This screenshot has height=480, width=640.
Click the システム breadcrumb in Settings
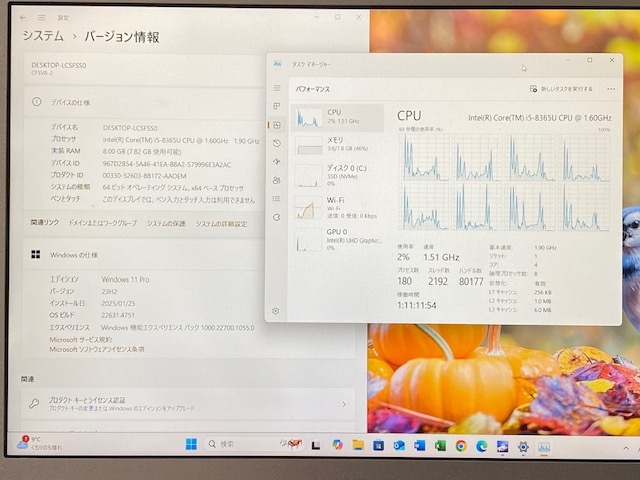pyautogui.click(x=43, y=36)
